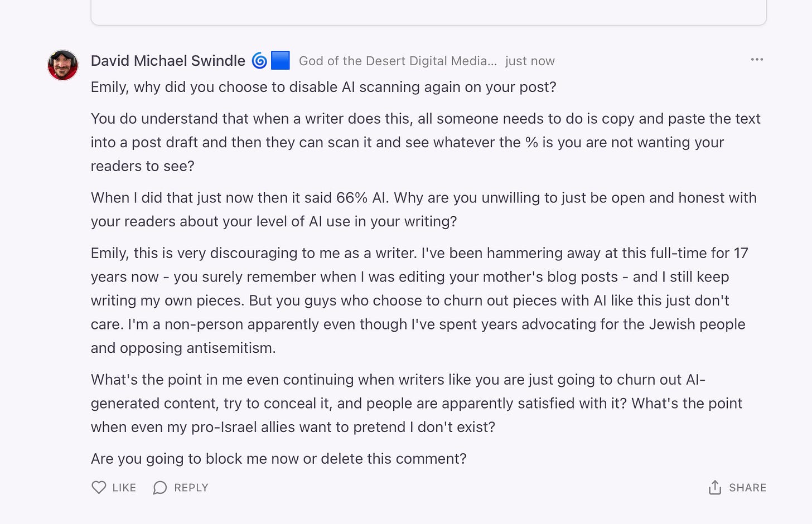Viewport: 812px width, 524px height.
Task: Click the blue square badge beside author name
Action: (281, 60)
